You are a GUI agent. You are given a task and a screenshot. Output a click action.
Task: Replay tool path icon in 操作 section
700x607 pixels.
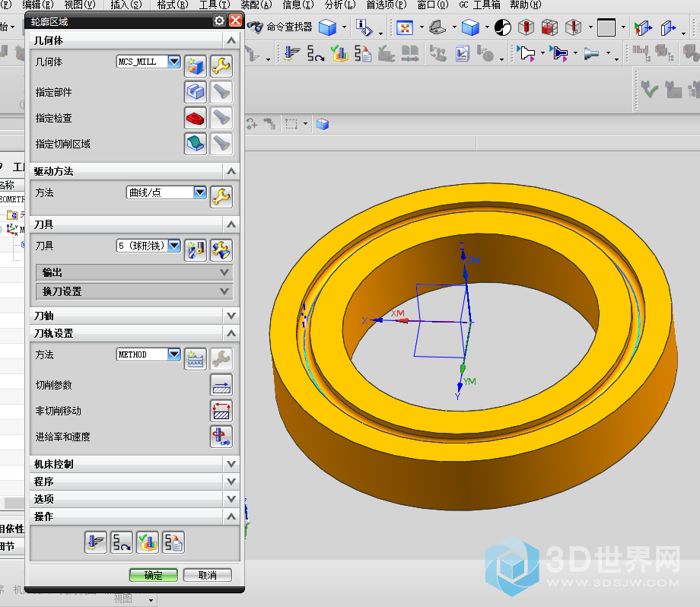pos(122,542)
